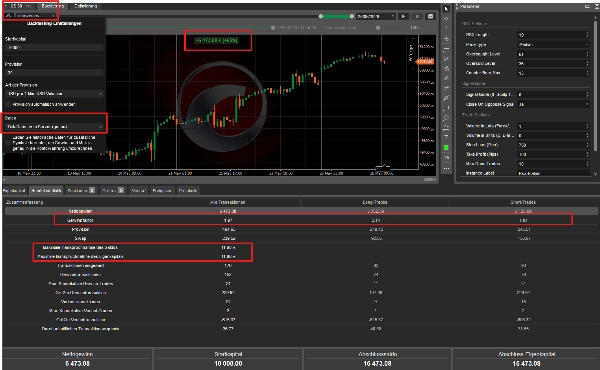Open the Ereignisse tab
The height and width of the screenshot is (370, 600).
162,191
